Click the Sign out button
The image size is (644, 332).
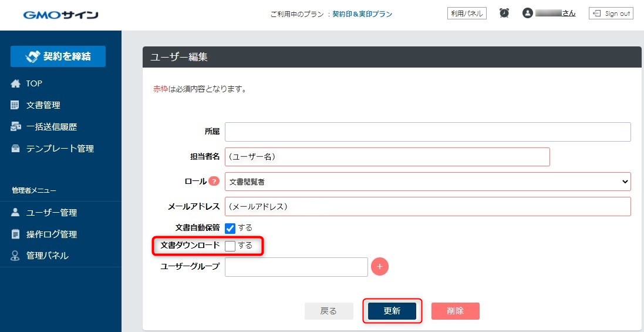pos(611,14)
